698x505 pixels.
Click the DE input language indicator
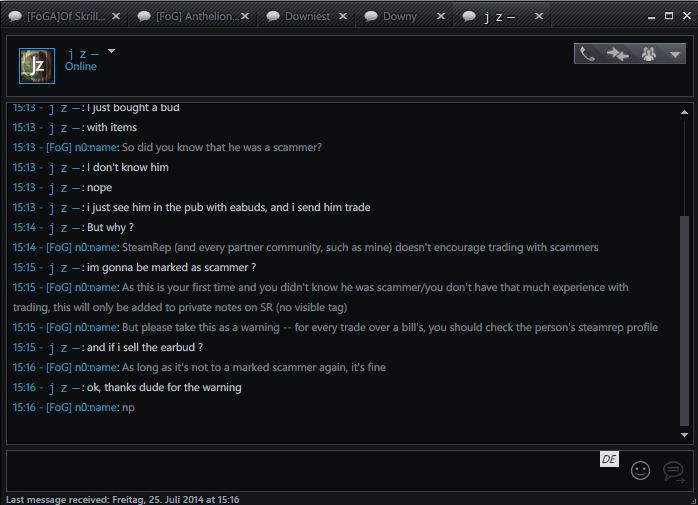610,459
